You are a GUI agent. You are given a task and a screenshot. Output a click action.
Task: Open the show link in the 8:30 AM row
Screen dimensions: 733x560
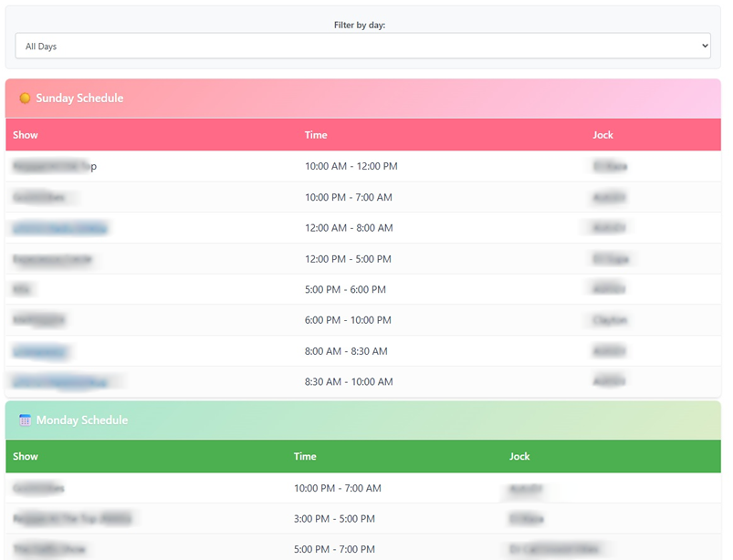(x=60, y=382)
